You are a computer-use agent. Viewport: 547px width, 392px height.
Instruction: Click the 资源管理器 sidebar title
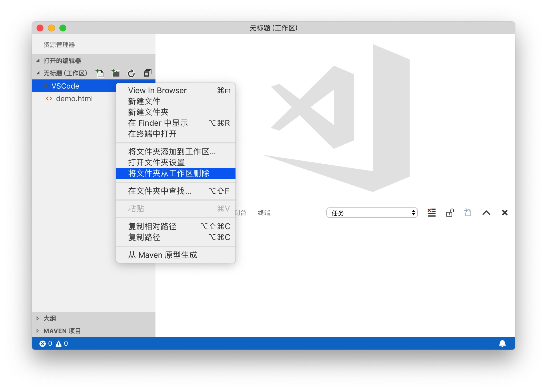click(x=59, y=45)
